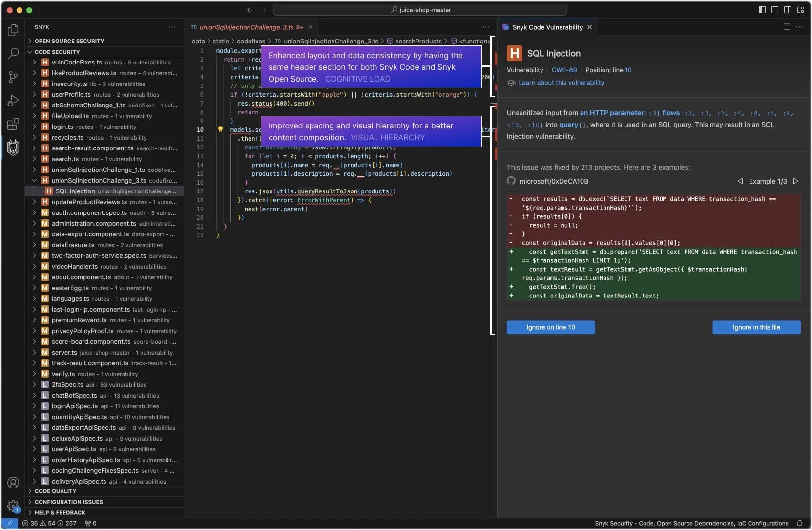Expand the loginApiSpec.ts vulnerabilities list
Screen dimensions: 812x530
pyautogui.click(x=33, y=406)
